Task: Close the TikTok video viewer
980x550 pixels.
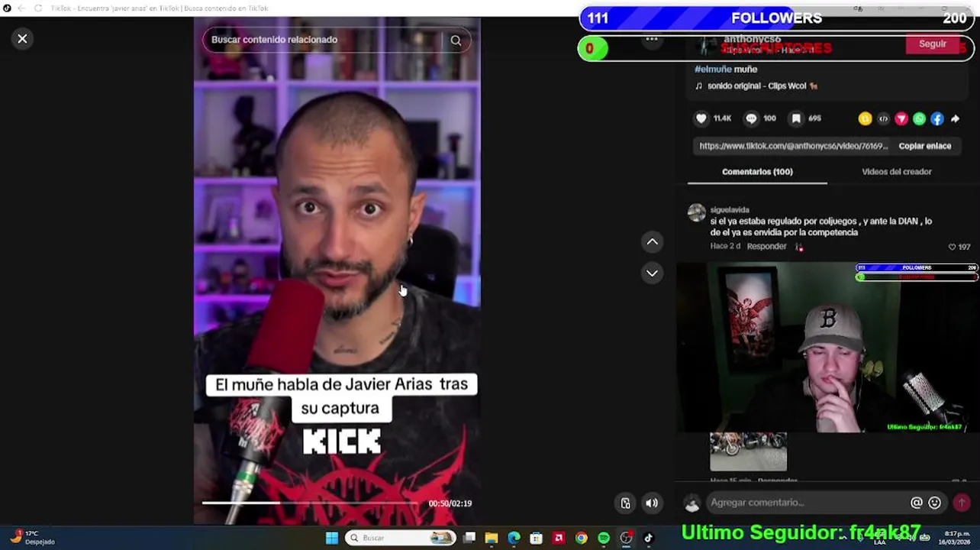Action: [x=22, y=38]
